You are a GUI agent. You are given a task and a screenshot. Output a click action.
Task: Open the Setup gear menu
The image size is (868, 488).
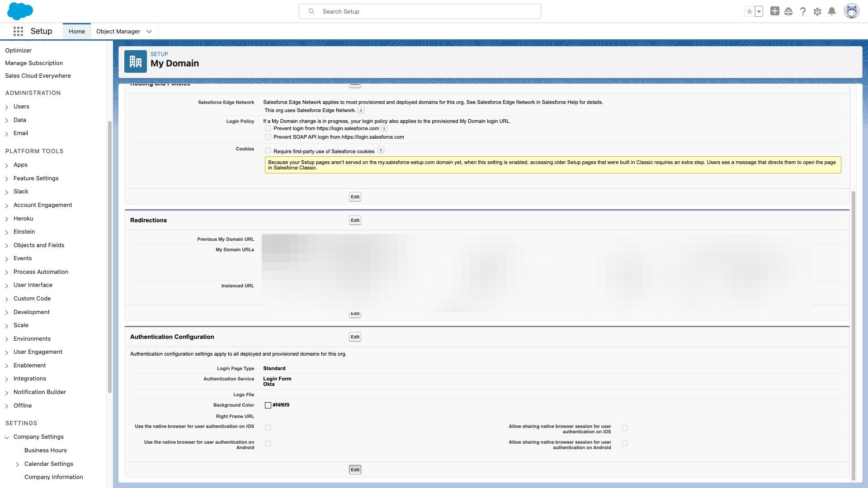(x=817, y=12)
